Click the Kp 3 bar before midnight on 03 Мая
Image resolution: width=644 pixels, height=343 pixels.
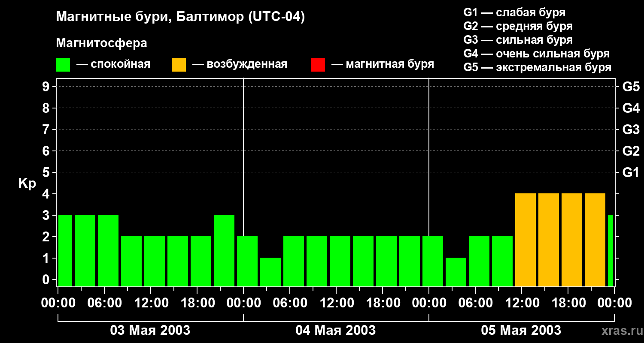coord(224,250)
